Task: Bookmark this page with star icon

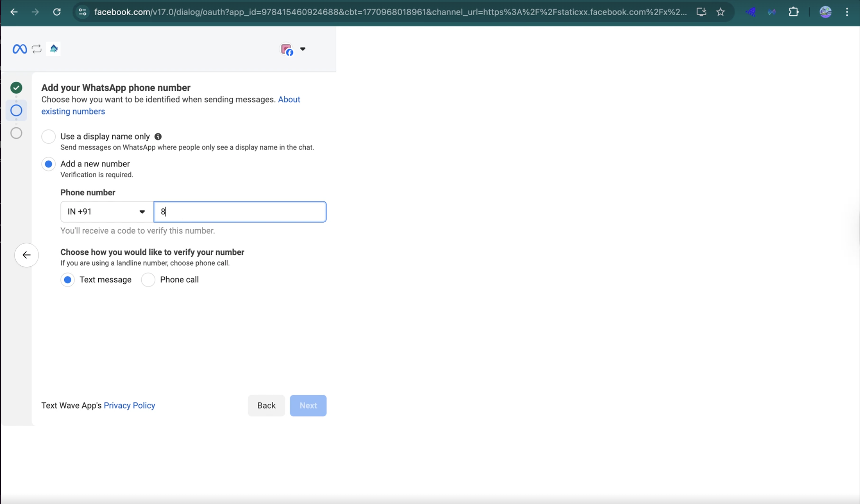Action: coord(720,12)
